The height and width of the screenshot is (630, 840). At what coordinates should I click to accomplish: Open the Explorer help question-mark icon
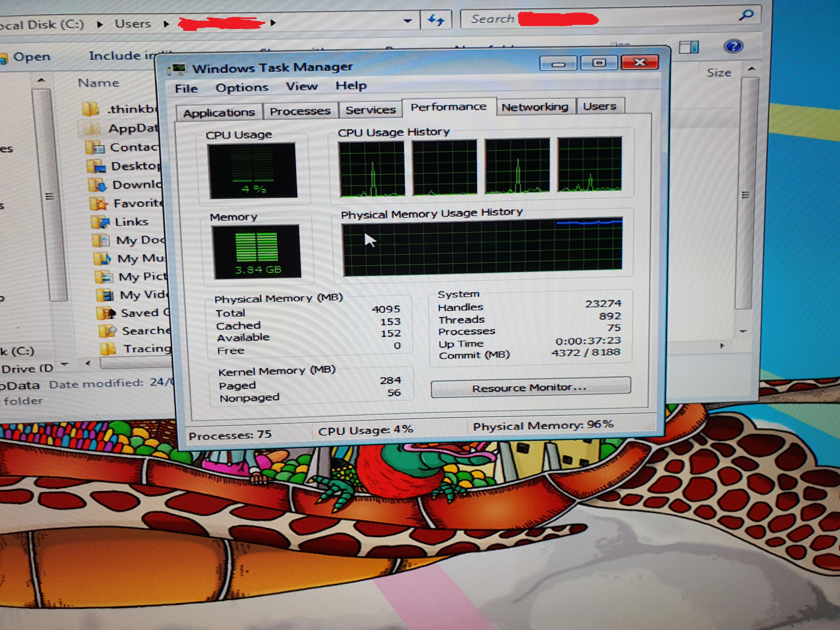click(x=733, y=46)
